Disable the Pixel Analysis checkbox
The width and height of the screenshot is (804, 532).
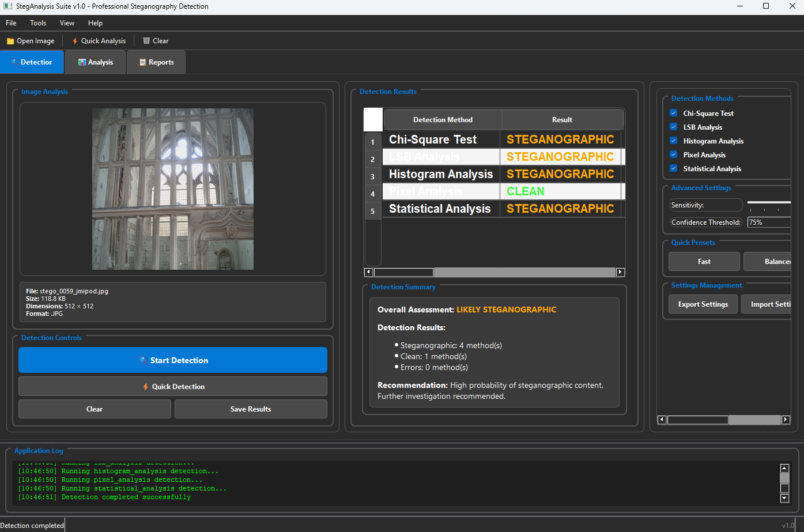(673, 154)
